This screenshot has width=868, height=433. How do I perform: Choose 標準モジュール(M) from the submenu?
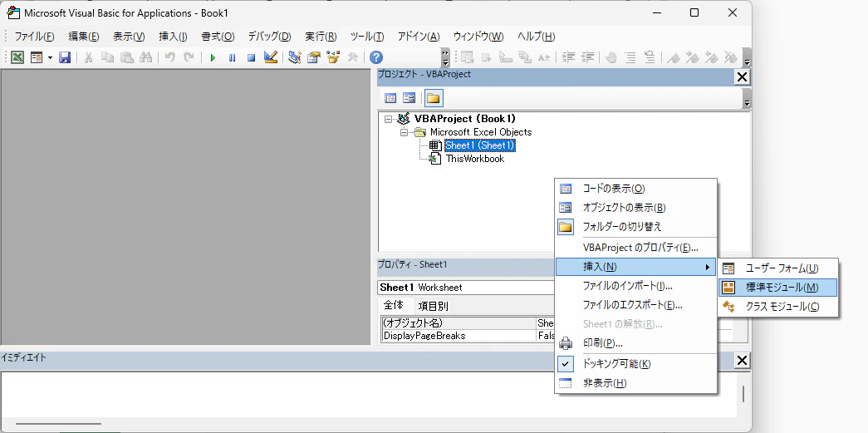[777, 288]
